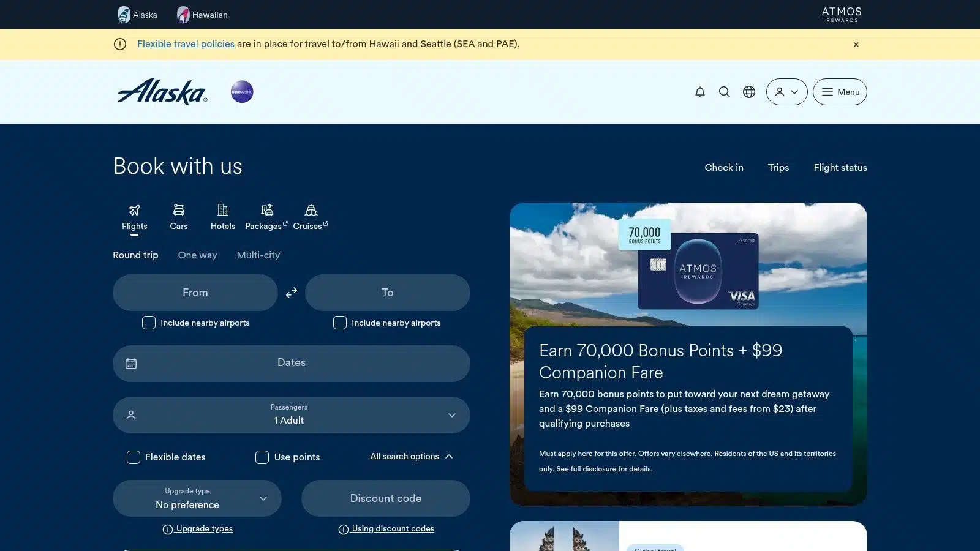
Task: Open the Packages booking tab
Action: click(266, 218)
